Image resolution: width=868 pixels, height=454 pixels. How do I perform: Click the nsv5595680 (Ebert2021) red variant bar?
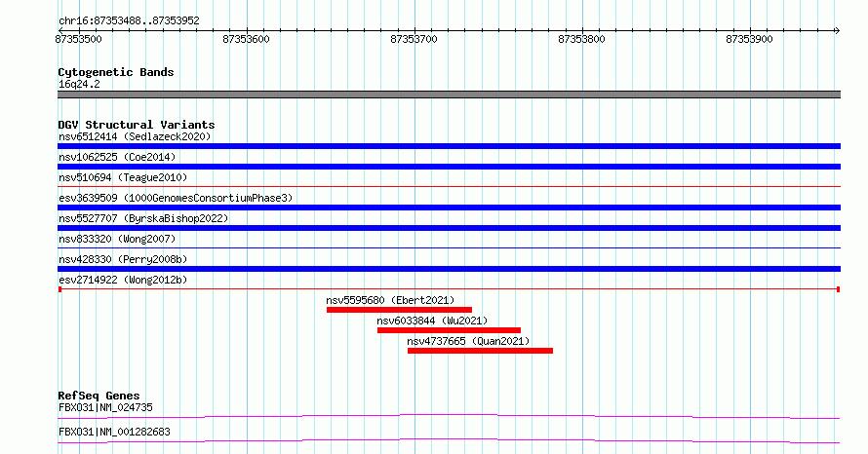point(399,310)
